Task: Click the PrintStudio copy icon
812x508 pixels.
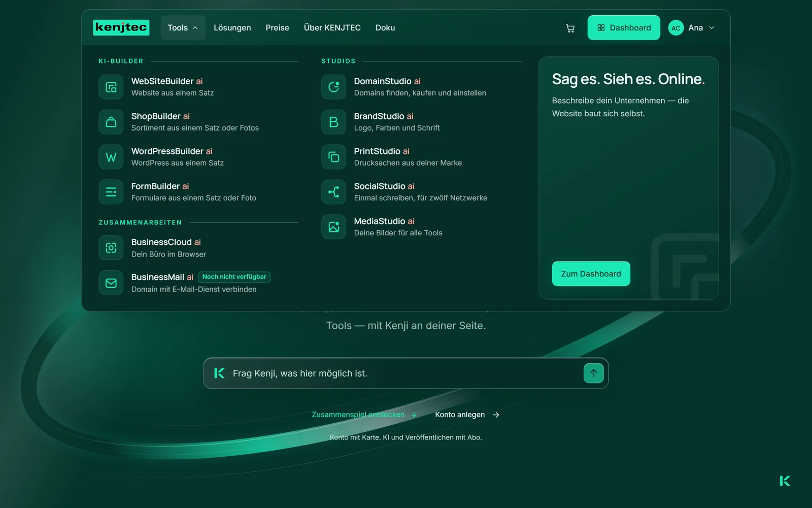Action: click(x=333, y=157)
